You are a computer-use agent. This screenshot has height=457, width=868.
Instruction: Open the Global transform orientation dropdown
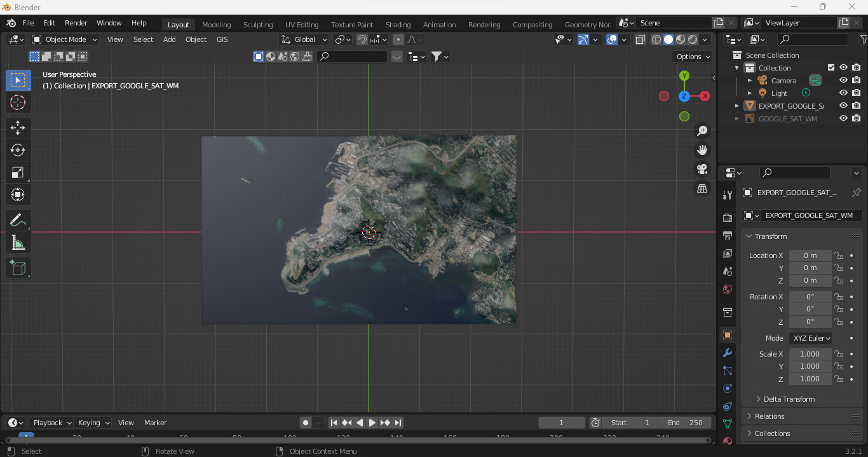click(304, 39)
